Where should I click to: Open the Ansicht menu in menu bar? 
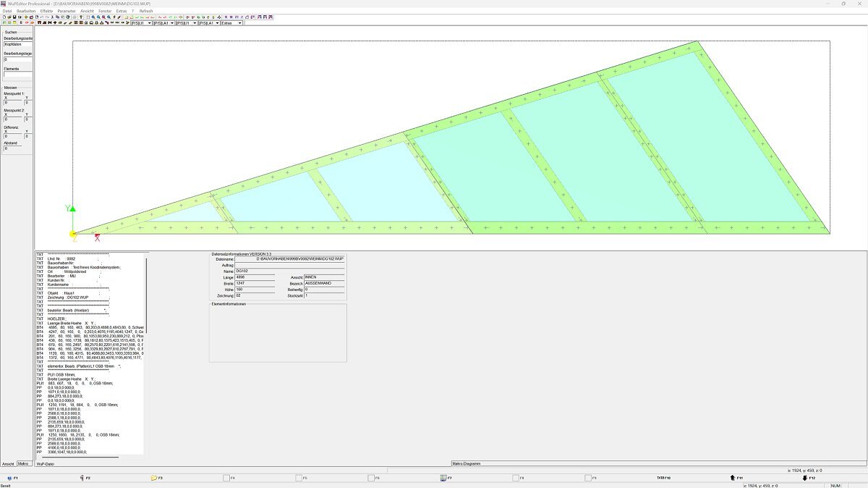click(87, 11)
